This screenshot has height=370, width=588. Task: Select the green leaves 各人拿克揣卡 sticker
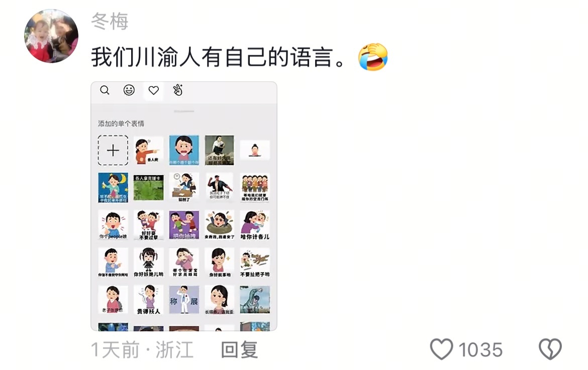pyautogui.click(x=148, y=188)
